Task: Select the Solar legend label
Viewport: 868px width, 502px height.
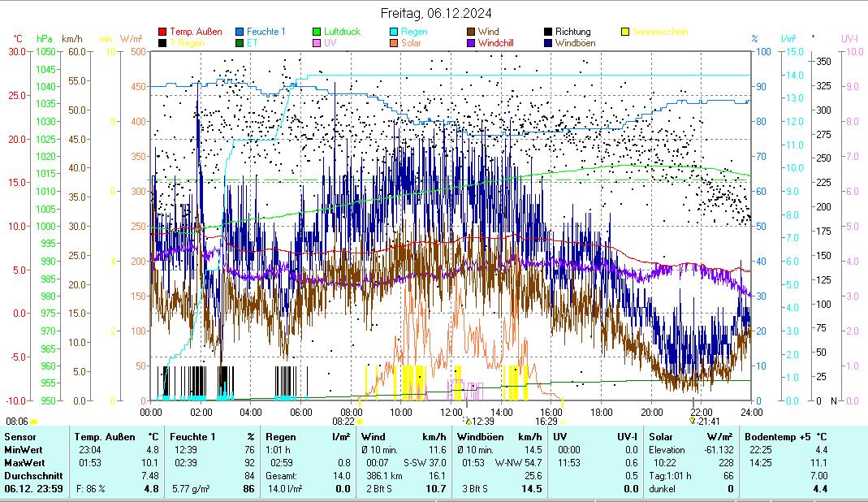Action: point(411,43)
